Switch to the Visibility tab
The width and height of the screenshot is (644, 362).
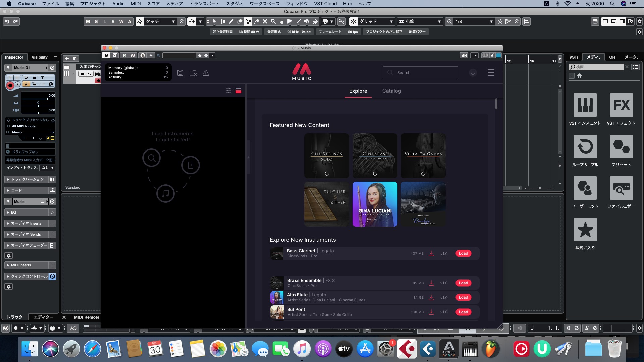[x=40, y=57]
